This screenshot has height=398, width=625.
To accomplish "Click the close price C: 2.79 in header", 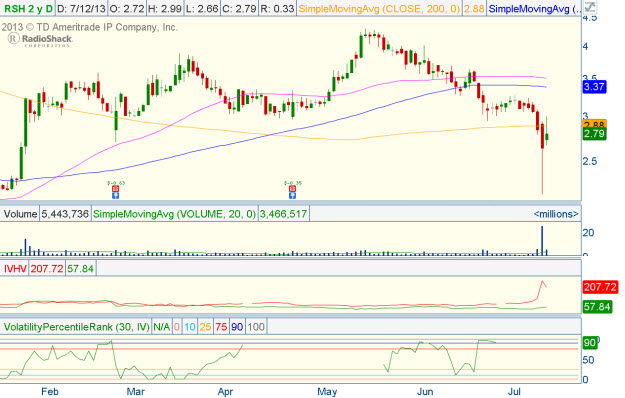I will click(239, 8).
